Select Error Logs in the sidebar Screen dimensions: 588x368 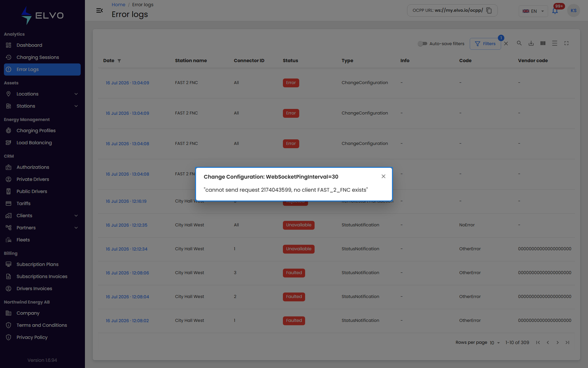point(42,70)
